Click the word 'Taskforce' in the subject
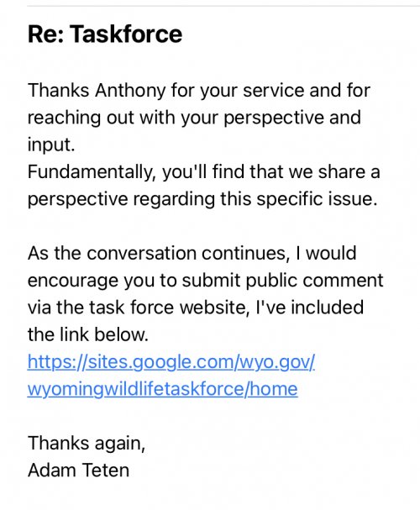Viewport: 420px width, 510px height. 126,34
